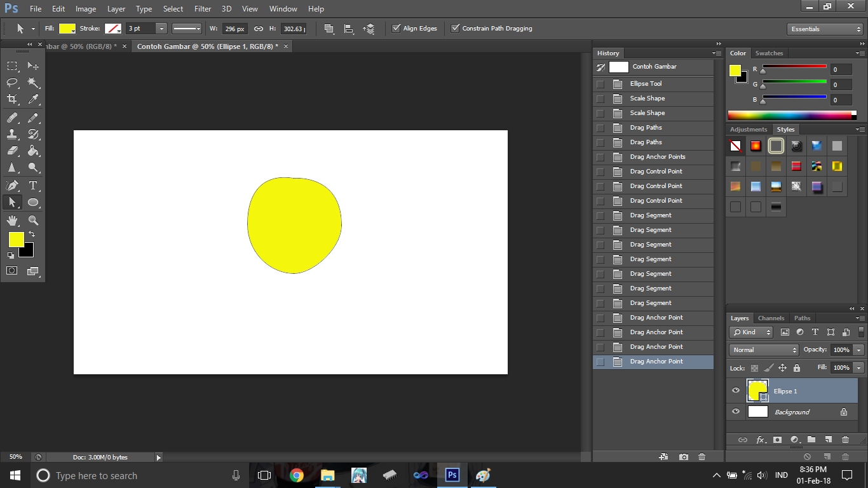Image resolution: width=868 pixels, height=488 pixels.
Task: Pick the Paint Bucket tool
Action: (33, 150)
